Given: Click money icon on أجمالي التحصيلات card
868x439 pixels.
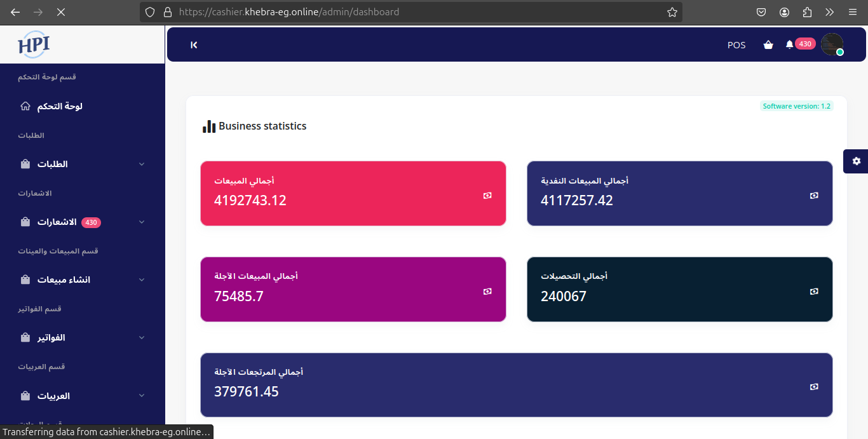Looking at the screenshot, I should [814, 292].
